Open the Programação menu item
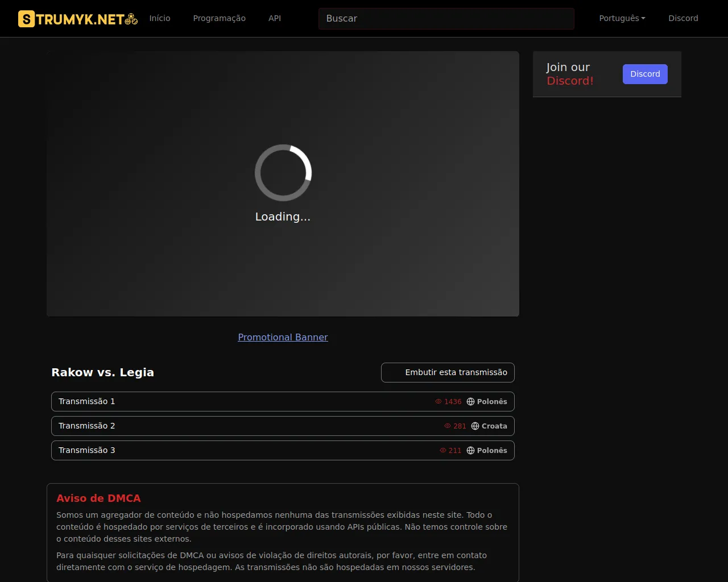This screenshot has width=728, height=582. (219, 18)
